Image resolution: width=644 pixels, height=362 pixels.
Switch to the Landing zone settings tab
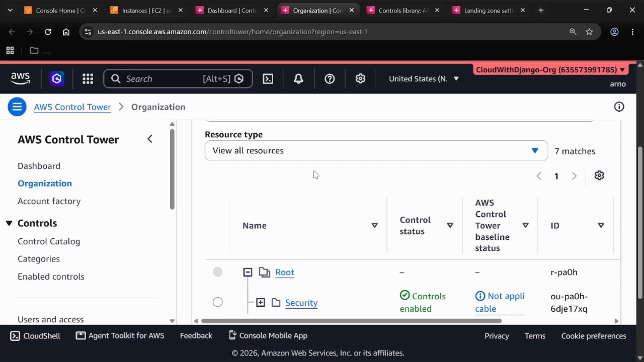coord(489,10)
